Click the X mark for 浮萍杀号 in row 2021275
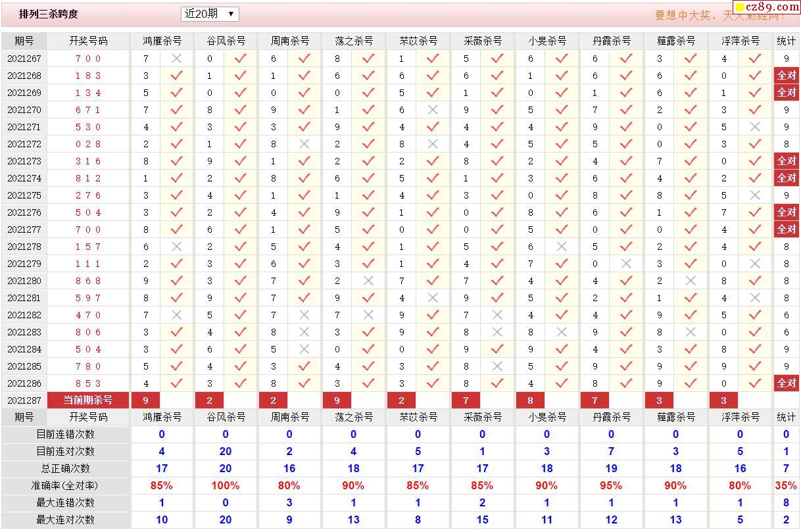801x532 pixels. 755,195
